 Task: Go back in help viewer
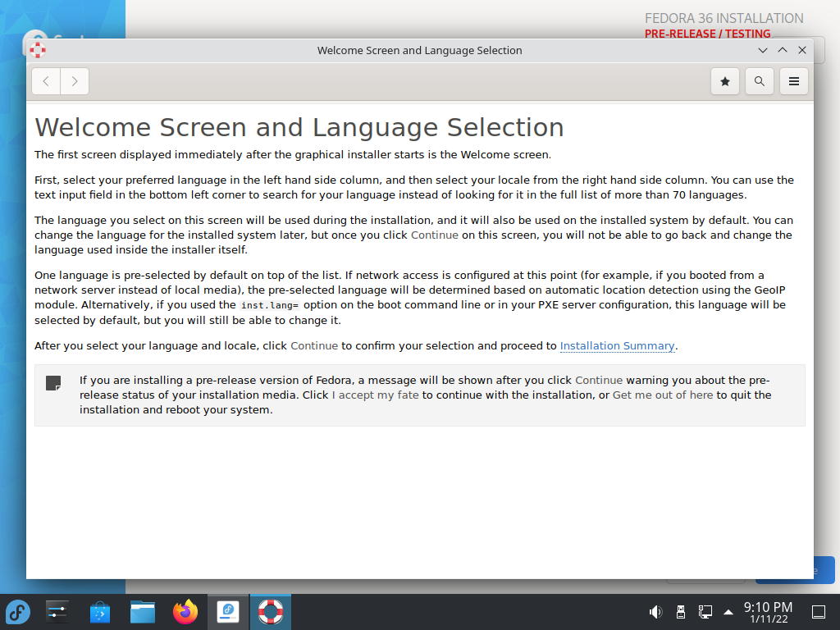point(46,81)
